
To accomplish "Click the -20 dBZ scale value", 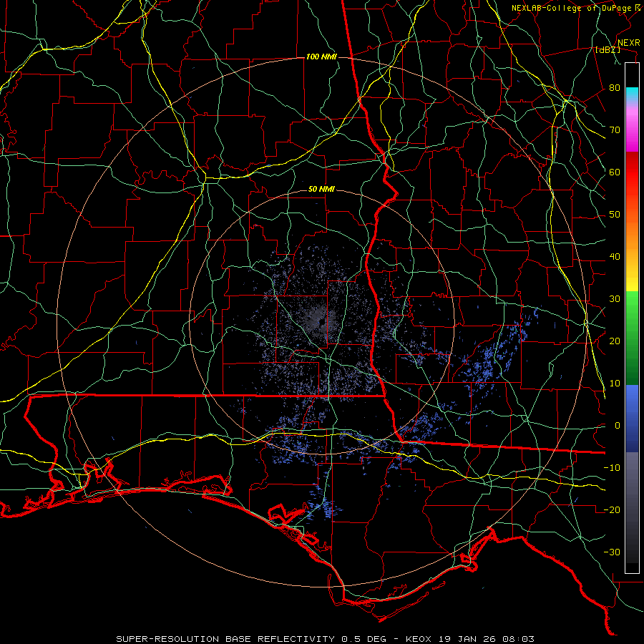I will coord(612,510).
